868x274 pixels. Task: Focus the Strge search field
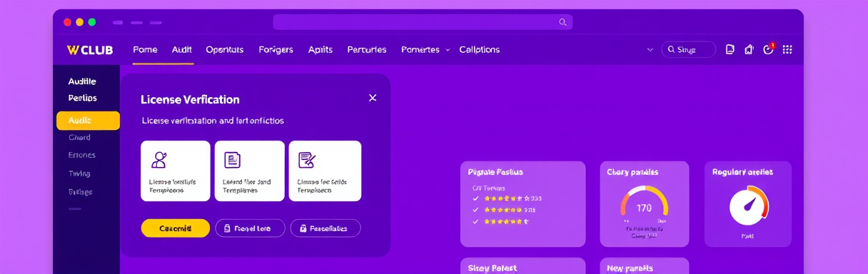(688, 50)
